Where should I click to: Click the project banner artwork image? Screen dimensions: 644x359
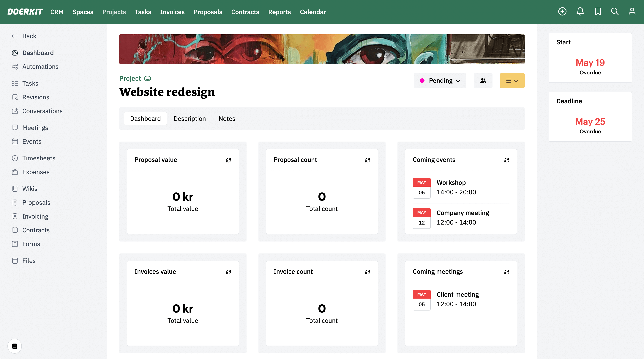(322, 49)
